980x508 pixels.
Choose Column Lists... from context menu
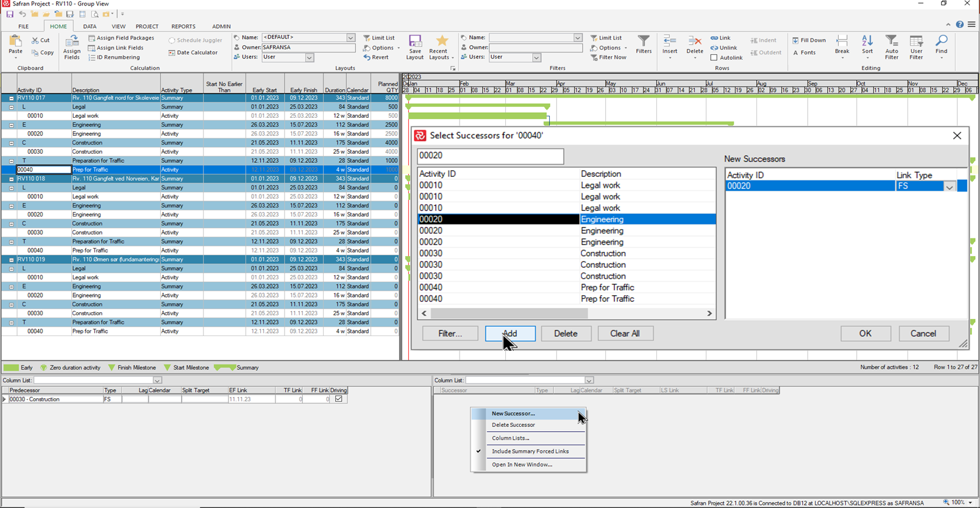[x=528, y=438]
